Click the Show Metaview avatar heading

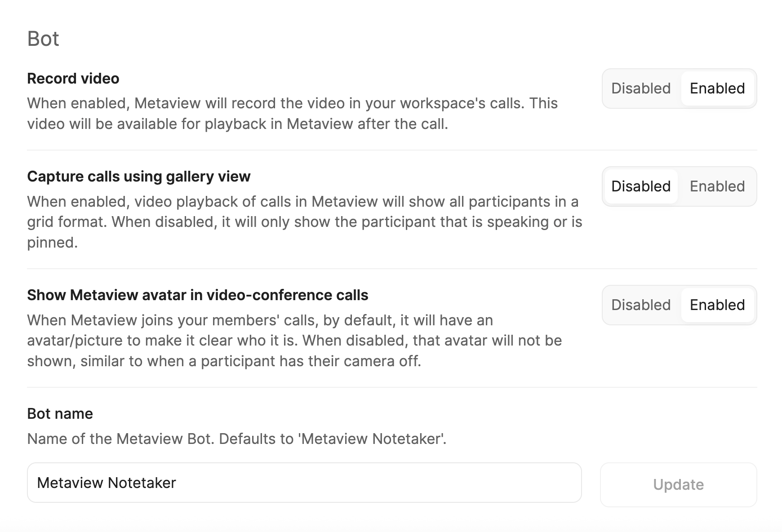tap(198, 295)
